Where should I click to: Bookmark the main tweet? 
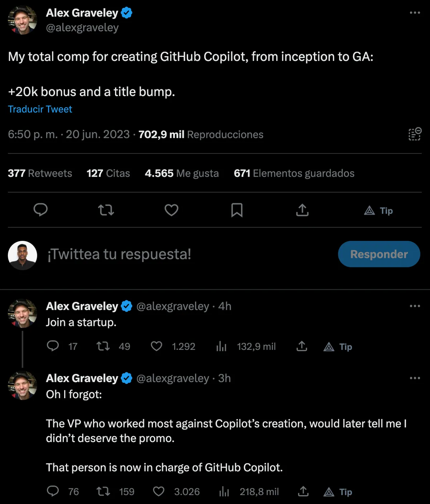[x=237, y=210]
